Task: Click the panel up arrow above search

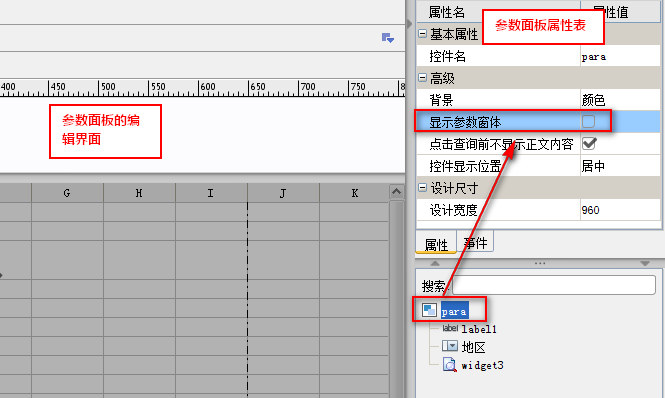Action: tap(435, 263)
